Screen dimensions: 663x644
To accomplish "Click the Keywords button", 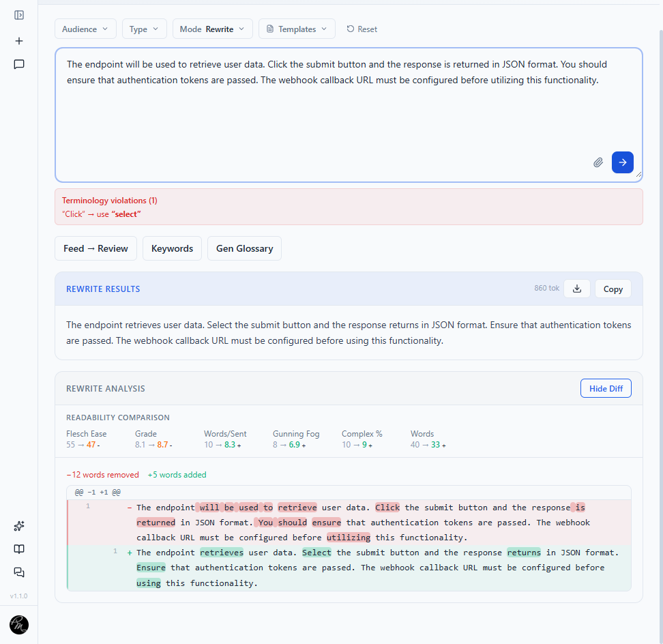I will tap(172, 248).
